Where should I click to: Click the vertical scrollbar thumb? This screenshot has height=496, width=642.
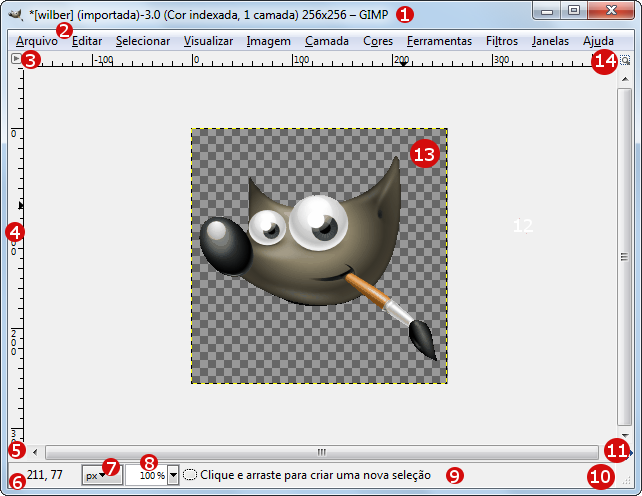coord(625,257)
